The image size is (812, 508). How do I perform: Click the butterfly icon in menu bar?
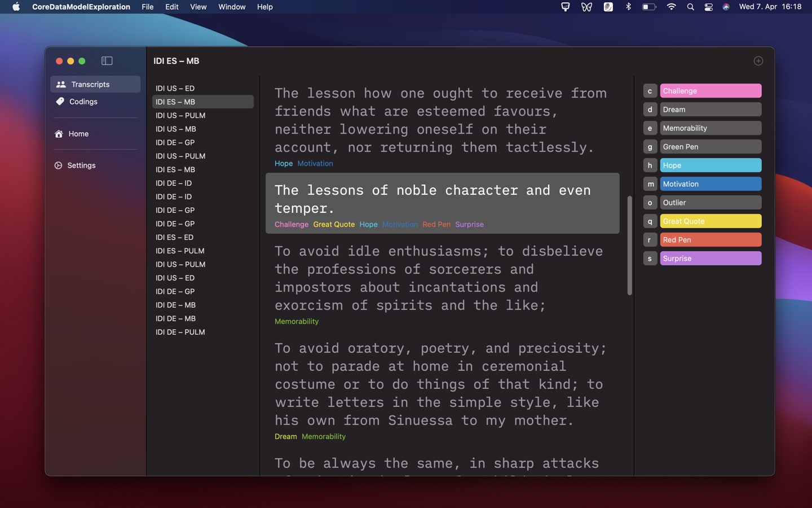coord(586,7)
